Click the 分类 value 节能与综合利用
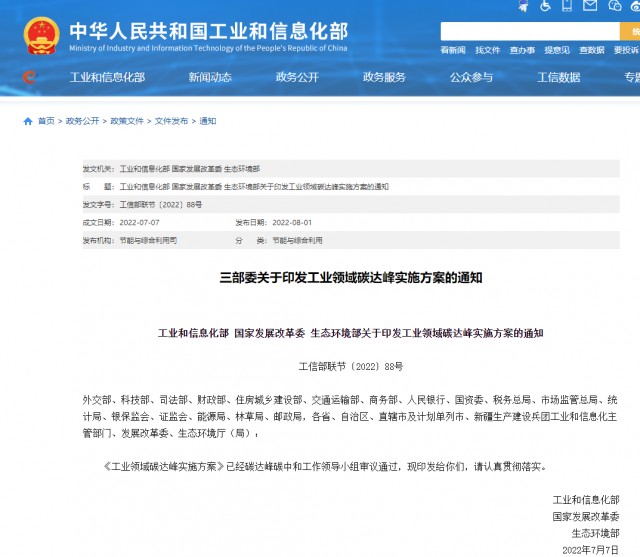This screenshot has width=640, height=557. [x=297, y=241]
